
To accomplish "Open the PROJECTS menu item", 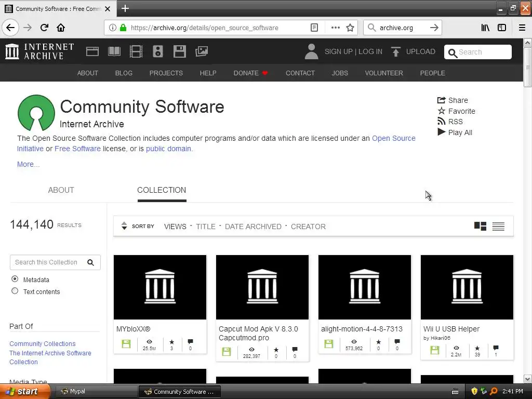I will click(x=166, y=73).
